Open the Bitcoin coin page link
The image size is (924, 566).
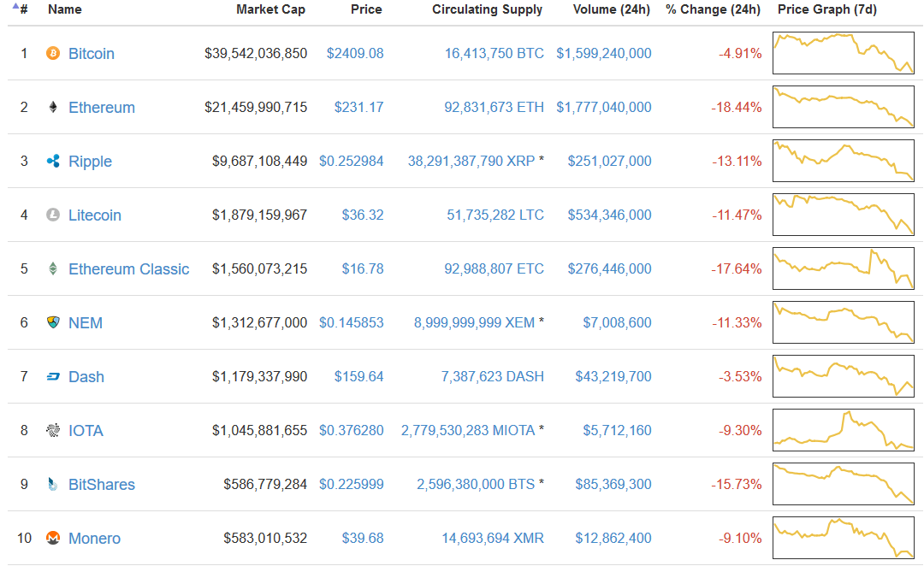pyautogui.click(x=92, y=54)
